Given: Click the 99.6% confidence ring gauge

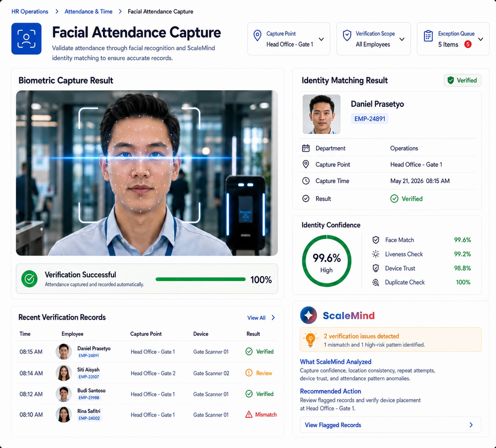Looking at the screenshot, I should [327, 261].
